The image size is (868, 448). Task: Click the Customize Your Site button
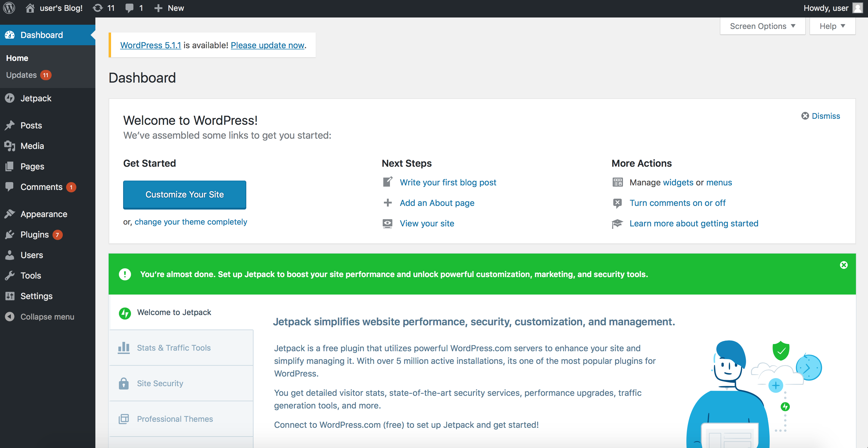click(185, 194)
